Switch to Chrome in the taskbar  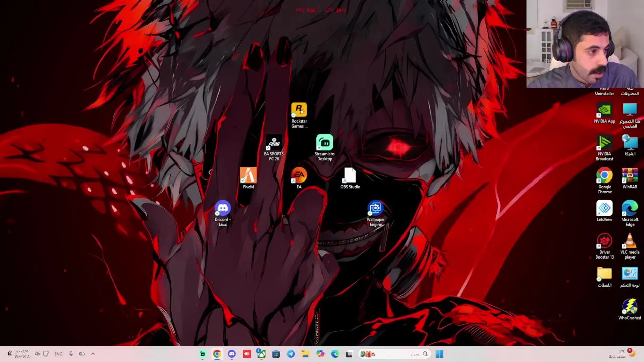pyautogui.click(x=217, y=354)
